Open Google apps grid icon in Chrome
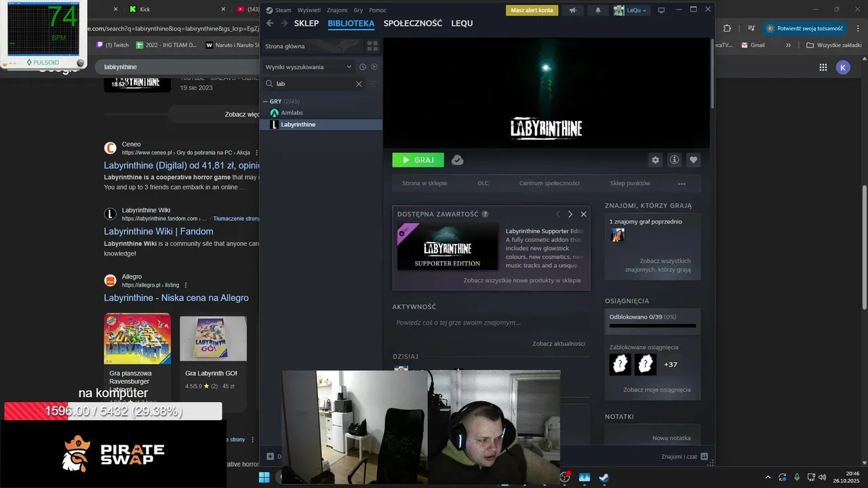Viewport: 868px width, 488px height. point(823,67)
